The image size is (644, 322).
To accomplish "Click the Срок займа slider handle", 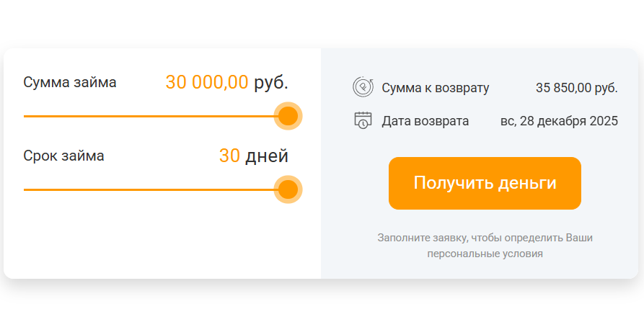I will click(x=288, y=189).
